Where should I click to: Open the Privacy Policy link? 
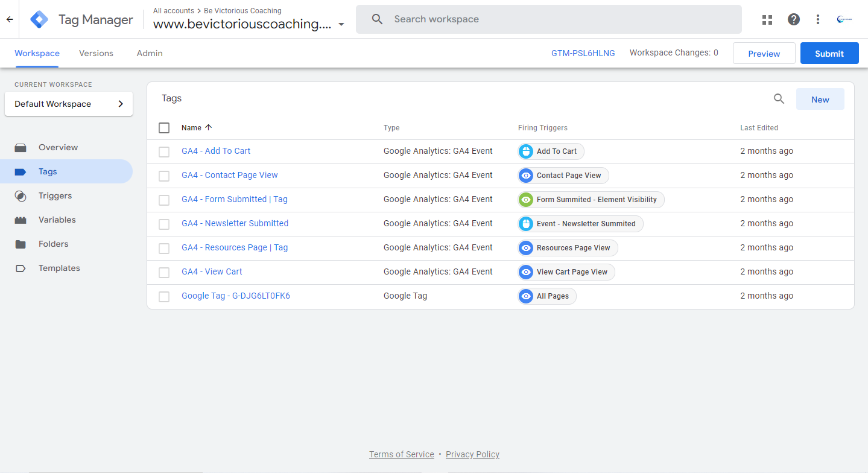coord(472,454)
